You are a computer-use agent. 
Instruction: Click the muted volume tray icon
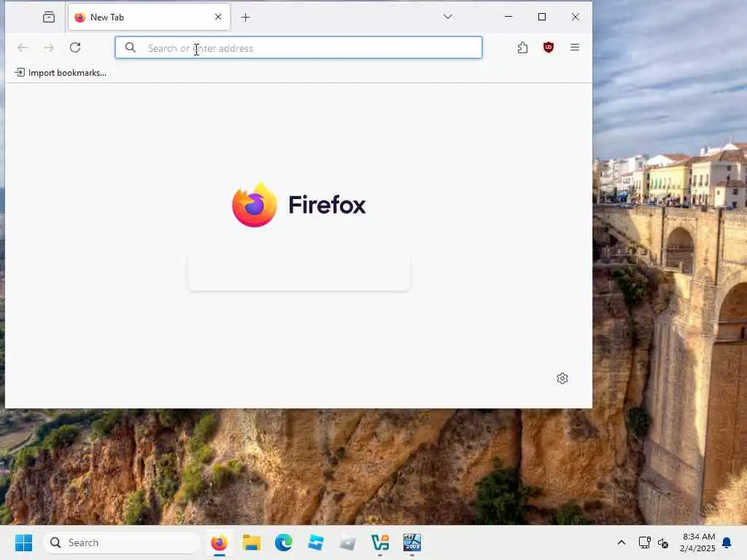point(663,542)
